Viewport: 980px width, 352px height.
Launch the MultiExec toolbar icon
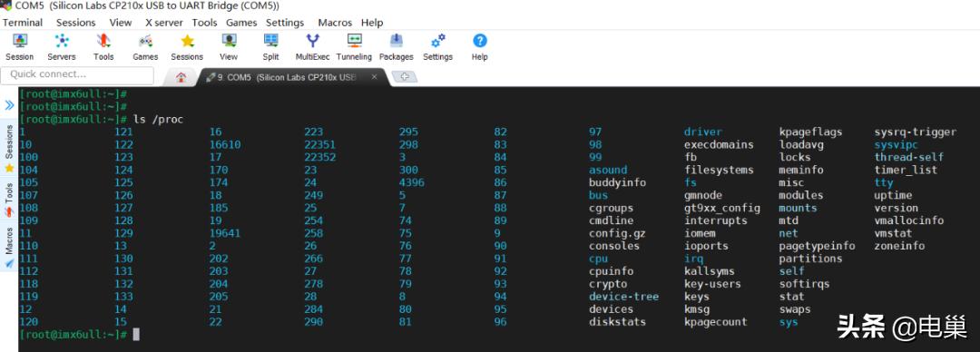click(312, 47)
